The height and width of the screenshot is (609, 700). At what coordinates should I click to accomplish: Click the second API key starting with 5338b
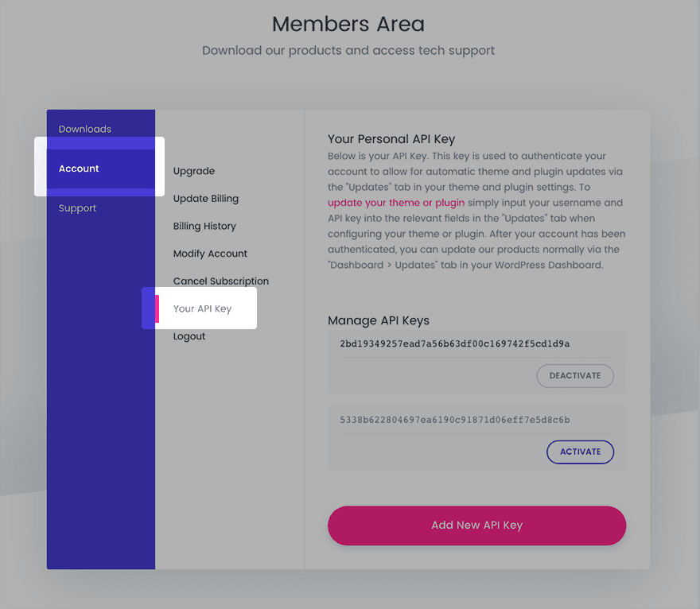pos(454,420)
